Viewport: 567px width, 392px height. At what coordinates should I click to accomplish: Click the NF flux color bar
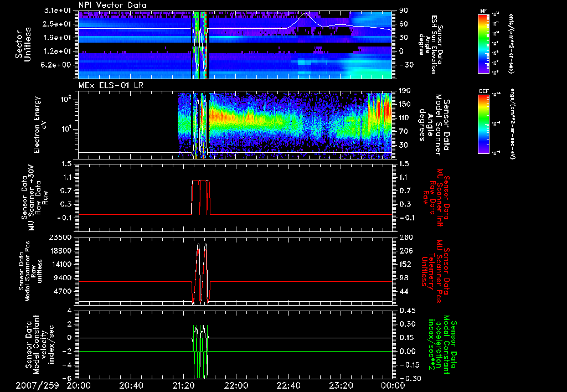[484, 43]
